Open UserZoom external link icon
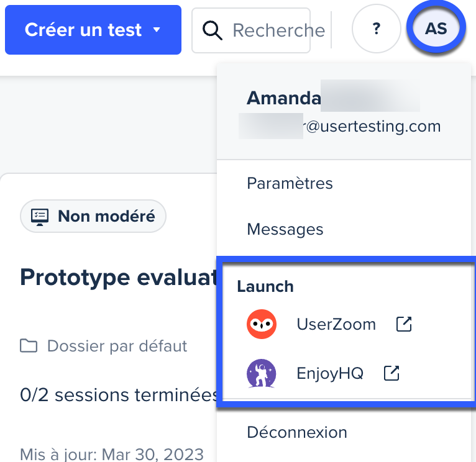 404,324
